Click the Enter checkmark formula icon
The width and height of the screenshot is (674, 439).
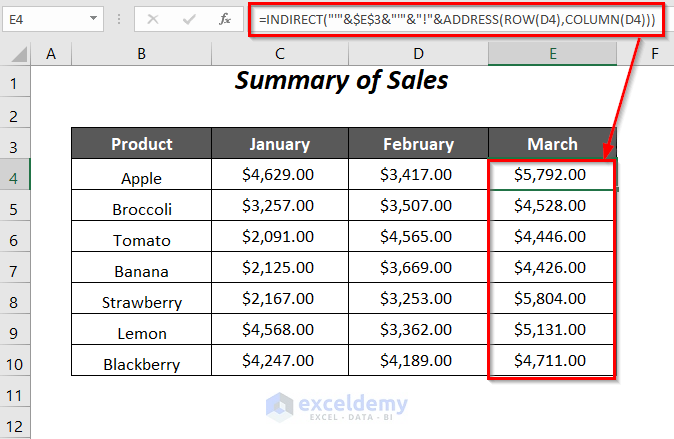coord(188,18)
